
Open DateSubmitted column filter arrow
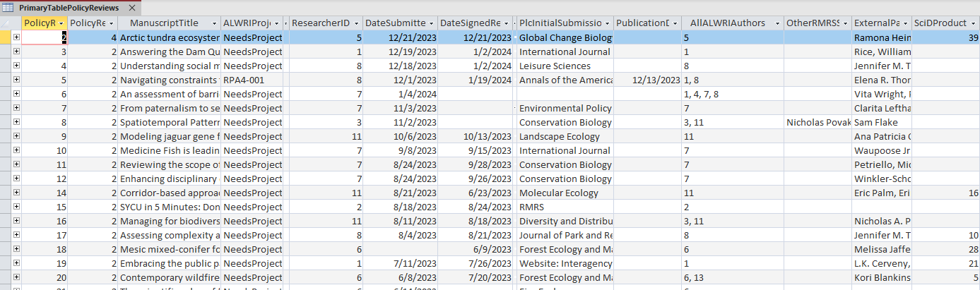coord(432,23)
